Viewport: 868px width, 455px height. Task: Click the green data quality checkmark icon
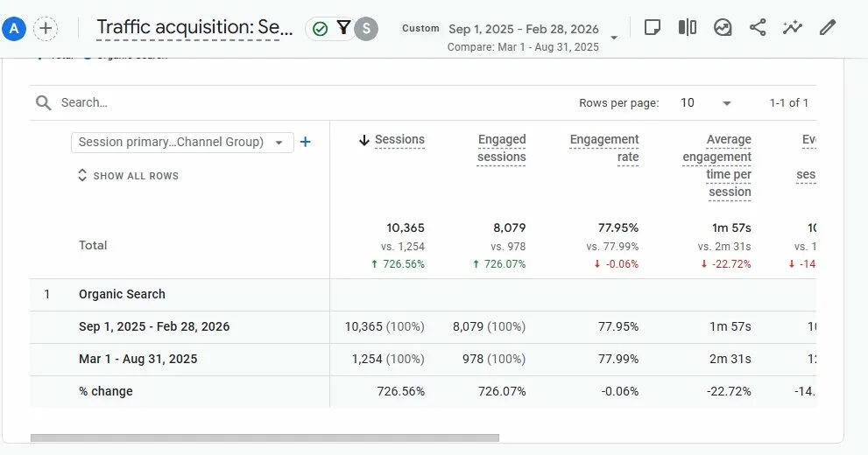(320, 29)
